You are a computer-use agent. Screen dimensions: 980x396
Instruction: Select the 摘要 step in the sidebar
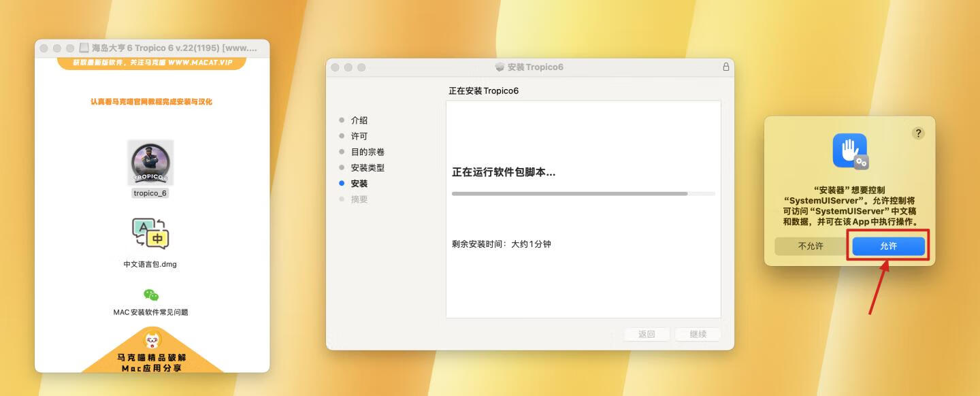pos(360,199)
